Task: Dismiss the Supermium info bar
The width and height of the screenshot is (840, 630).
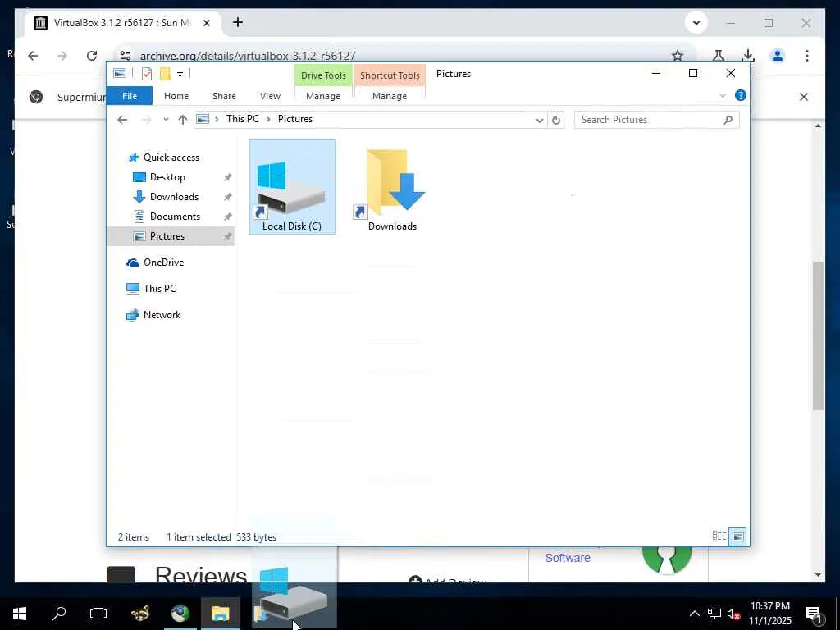Action: click(804, 97)
